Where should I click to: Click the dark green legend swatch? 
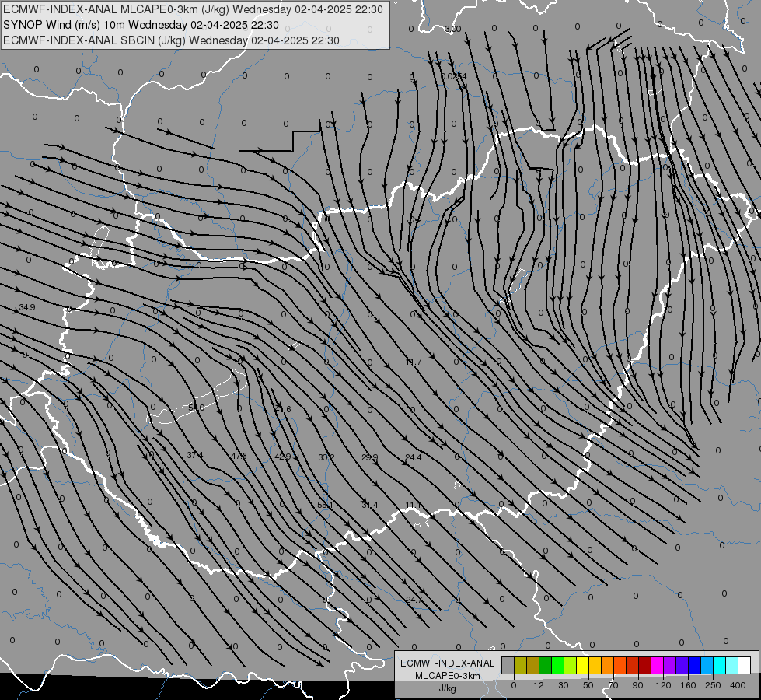(546, 665)
